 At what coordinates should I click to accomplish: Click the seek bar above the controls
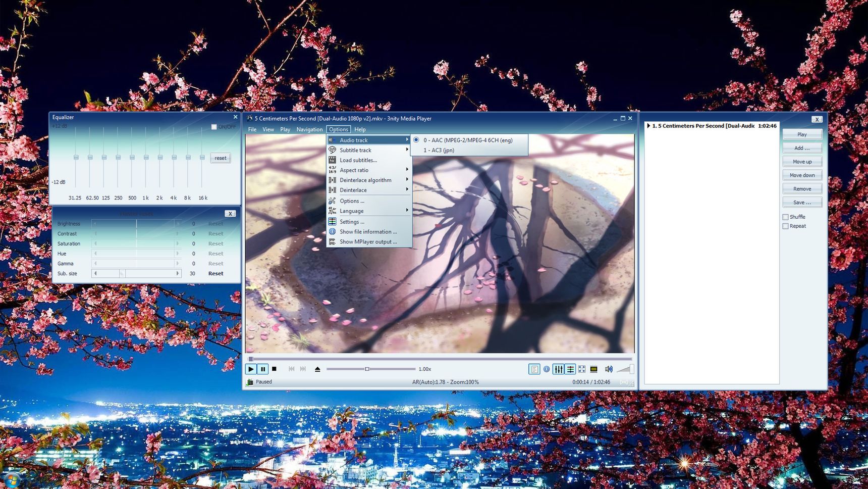pos(440,359)
